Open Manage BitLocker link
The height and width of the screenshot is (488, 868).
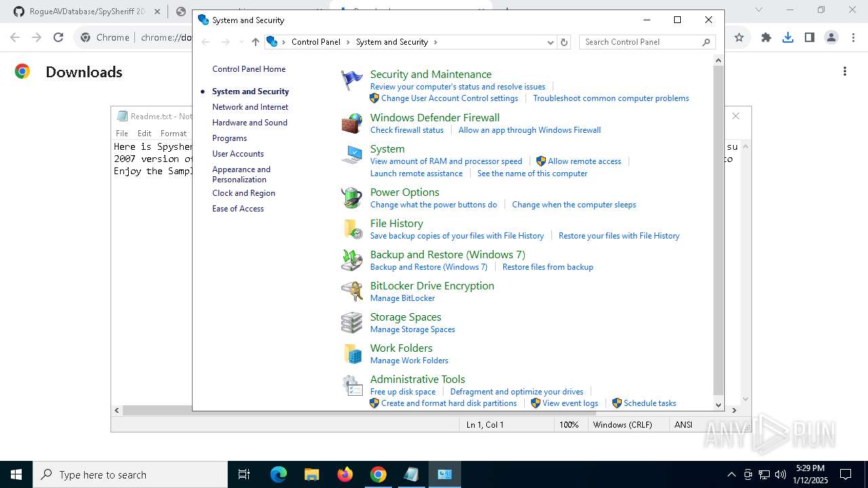click(x=403, y=298)
